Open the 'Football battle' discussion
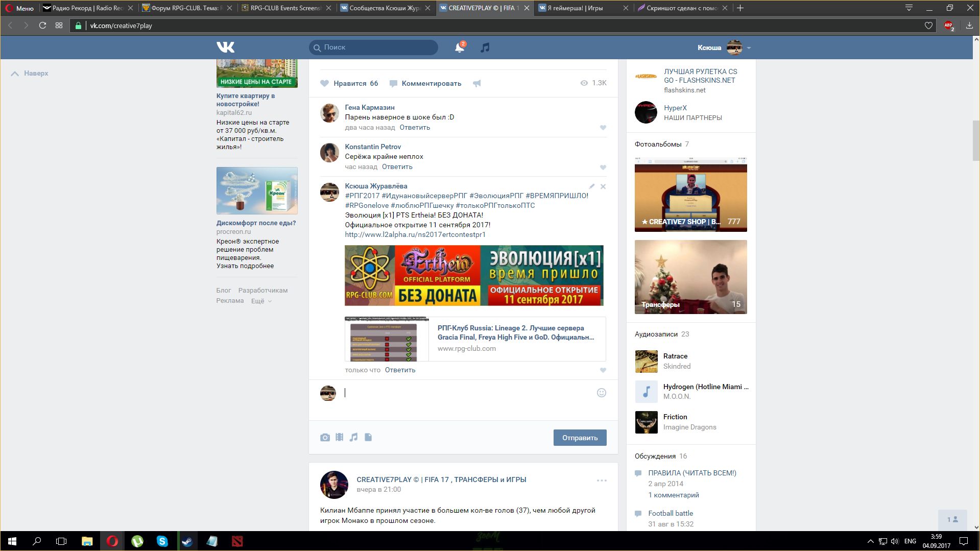The width and height of the screenshot is (980, 551). click(671, 514)
